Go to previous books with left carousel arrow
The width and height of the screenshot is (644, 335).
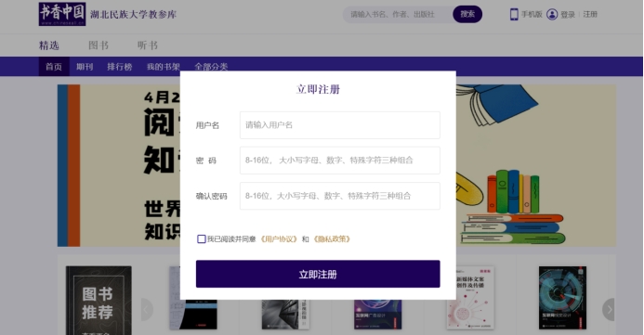pos(147,310)
